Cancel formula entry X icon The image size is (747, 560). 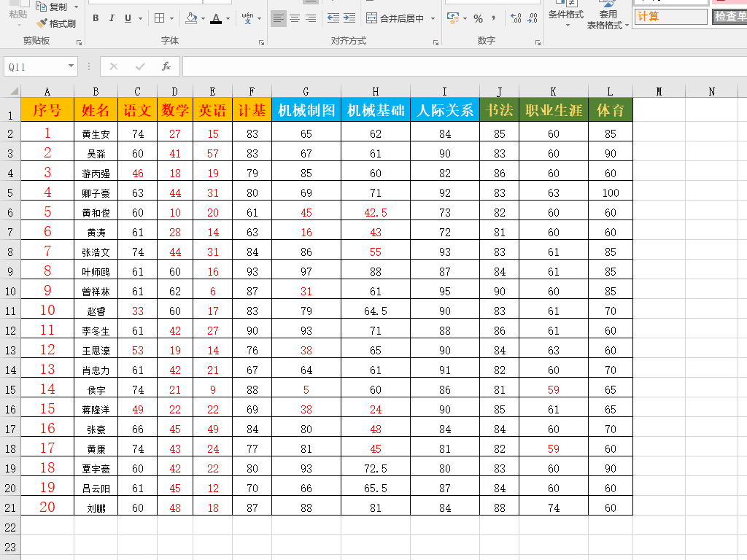pos(114,66)
